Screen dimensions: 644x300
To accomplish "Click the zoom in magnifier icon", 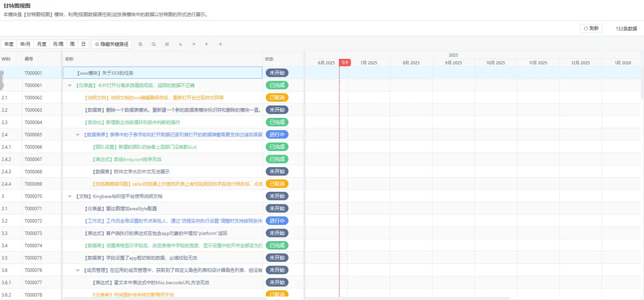I will point(140,44).
